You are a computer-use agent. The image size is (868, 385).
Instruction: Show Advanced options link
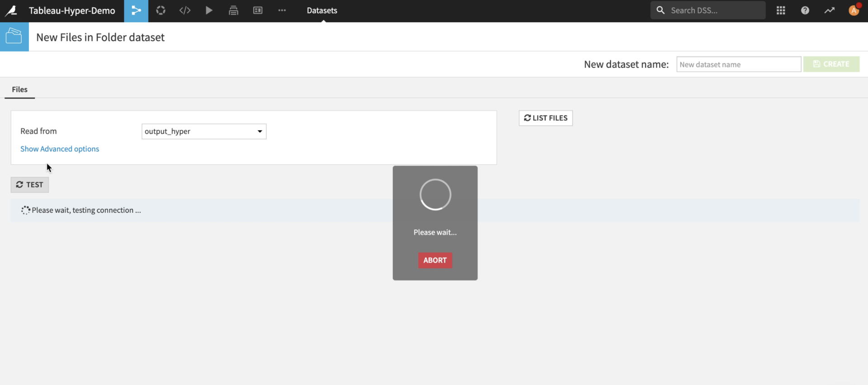coord(60,149)
